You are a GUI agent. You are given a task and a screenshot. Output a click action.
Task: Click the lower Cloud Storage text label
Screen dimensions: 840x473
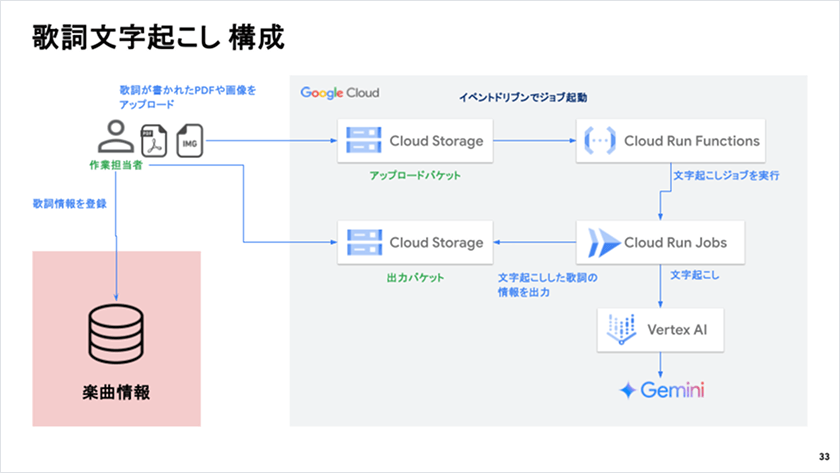click(436, 243)
